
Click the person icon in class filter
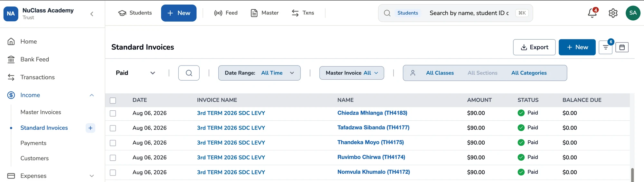[x=413, y=73]
